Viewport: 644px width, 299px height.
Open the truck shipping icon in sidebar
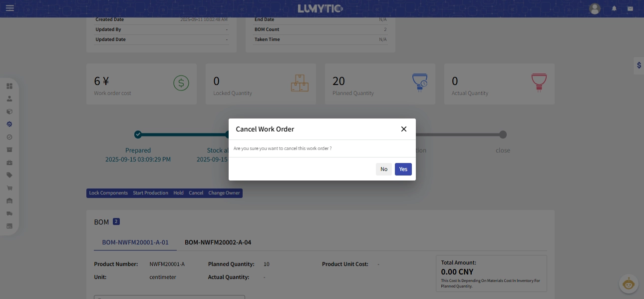[x=9, y=213]
